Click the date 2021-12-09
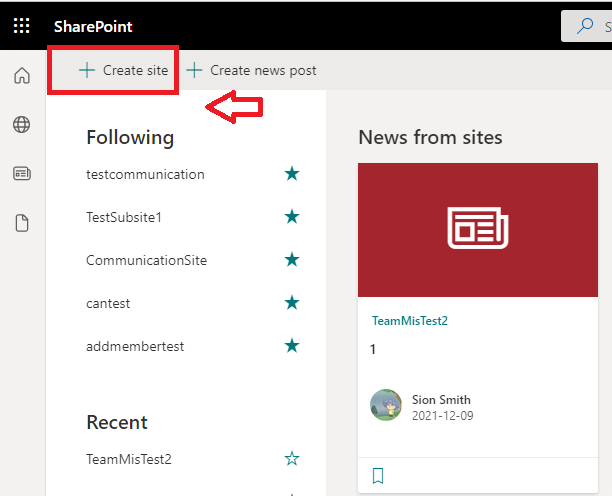The height and width of the screenshot is (496, 612). [443, 416]
